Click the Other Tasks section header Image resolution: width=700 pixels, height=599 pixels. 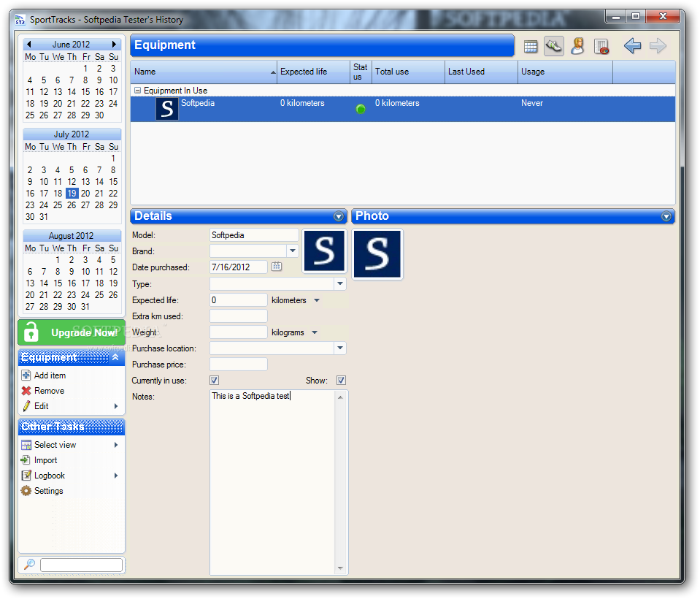tap(72, 427)
